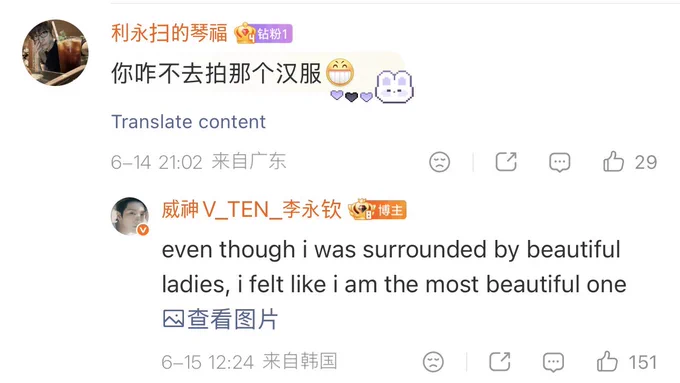View attached image via 查看图片
The width and height of the screenshot is (680, 383).
click(x=220, y=319)
